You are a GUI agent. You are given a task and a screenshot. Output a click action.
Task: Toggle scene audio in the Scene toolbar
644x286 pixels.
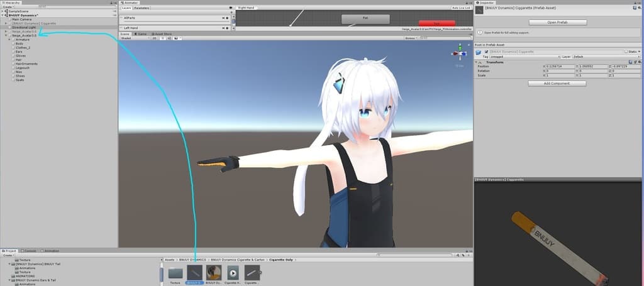(x=169, y=38)
